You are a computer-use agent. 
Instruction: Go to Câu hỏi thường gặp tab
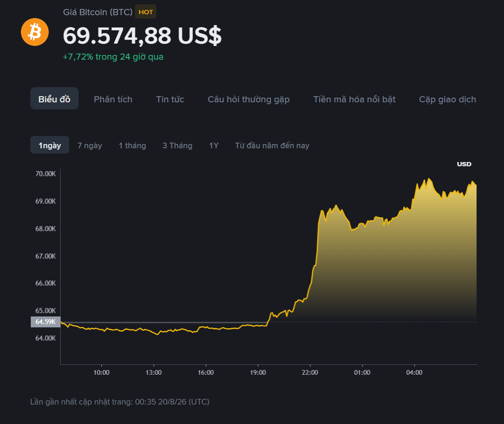click(x=249, y=99)
